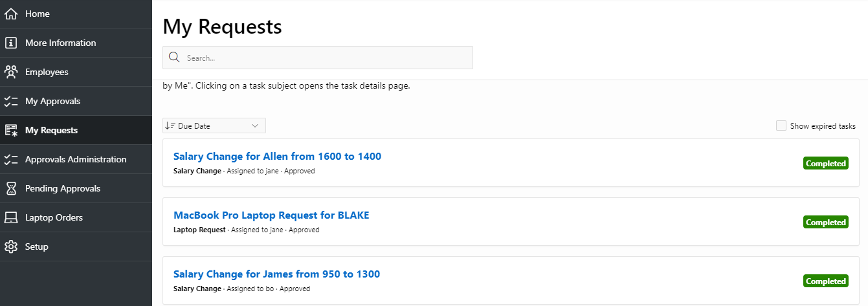Click the magnifying glass search icon

pos(173,58)
